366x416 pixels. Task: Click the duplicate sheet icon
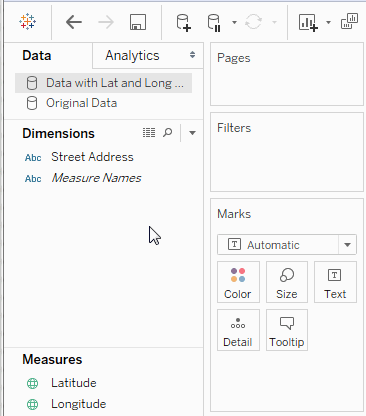[x=349, y=21]
